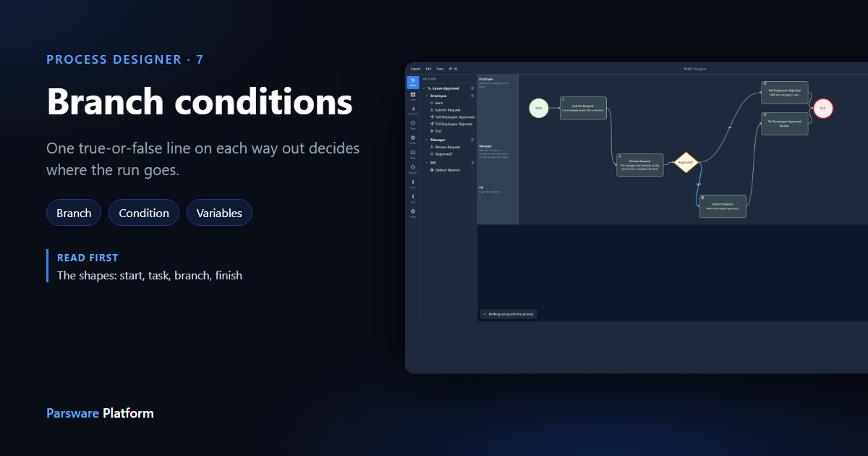
Task: Choose the Timer tool
Action: (412, 213)
